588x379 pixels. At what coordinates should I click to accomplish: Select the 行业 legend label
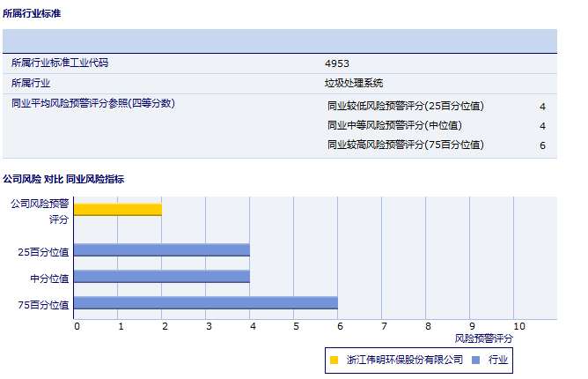[x=499, y=360]
